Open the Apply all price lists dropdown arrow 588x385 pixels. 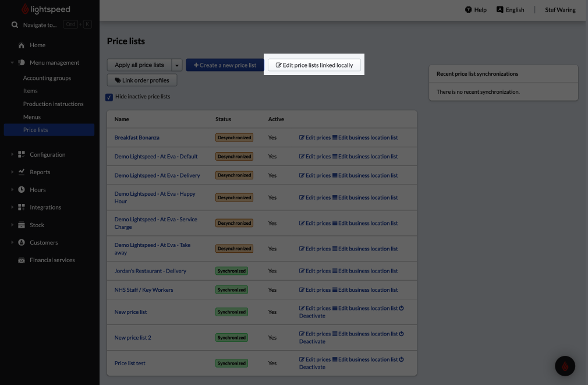pyautogui.click(x=177, y=65)
